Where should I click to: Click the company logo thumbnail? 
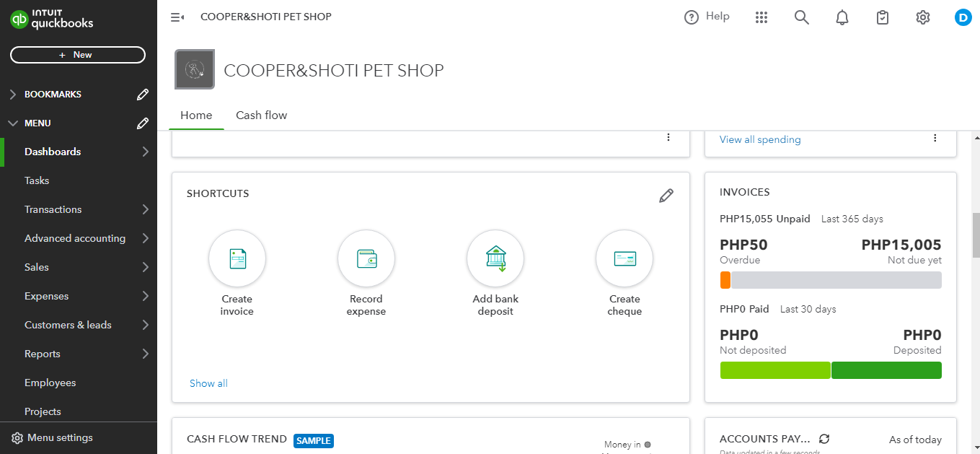coord(195,69)
